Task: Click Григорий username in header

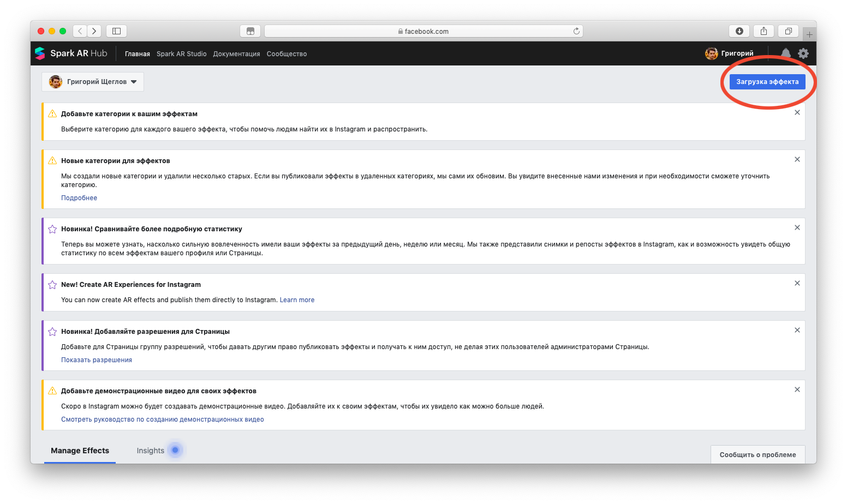Action: click(737, 53)
